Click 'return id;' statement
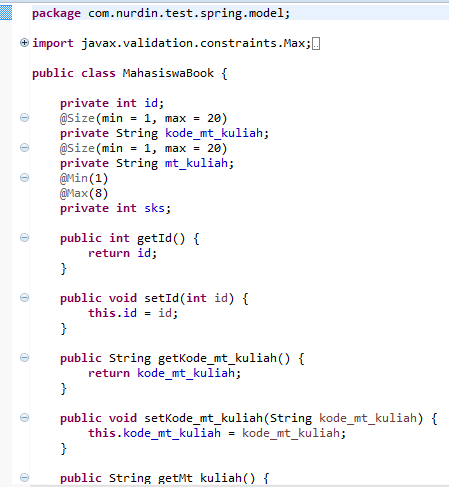This screenshot has width=449, height=487. click(122, 253)
